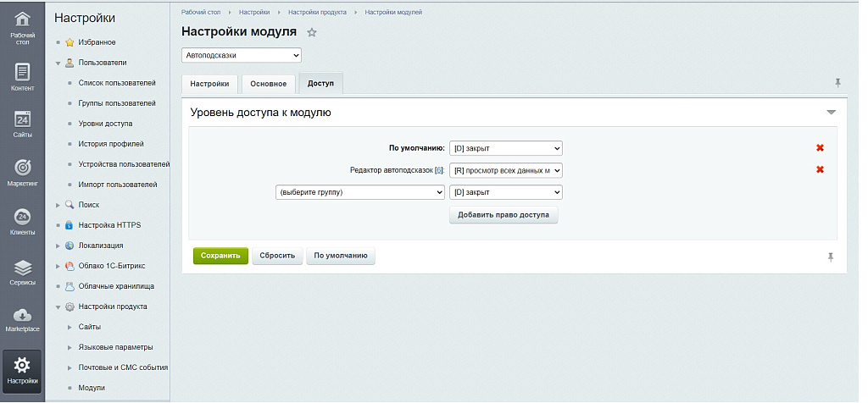
Task: Click the Сохранить button
Action: (220, 256)
